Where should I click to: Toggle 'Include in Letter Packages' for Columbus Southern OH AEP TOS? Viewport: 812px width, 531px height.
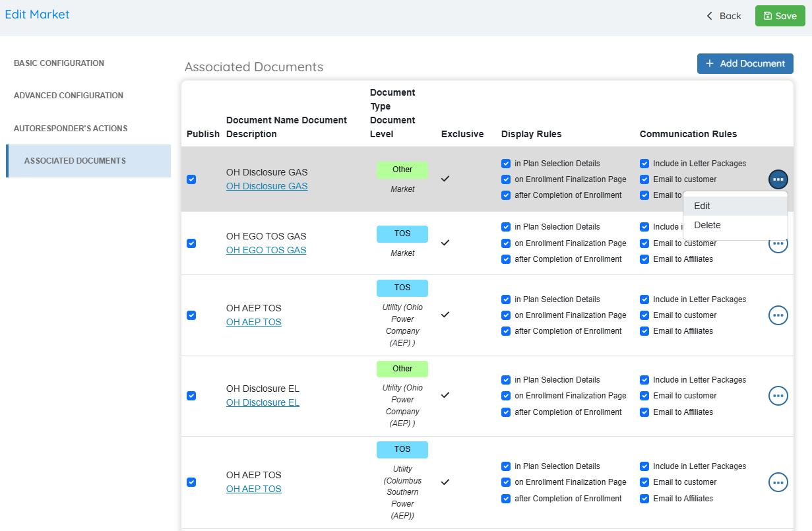(x=644, y=466)
